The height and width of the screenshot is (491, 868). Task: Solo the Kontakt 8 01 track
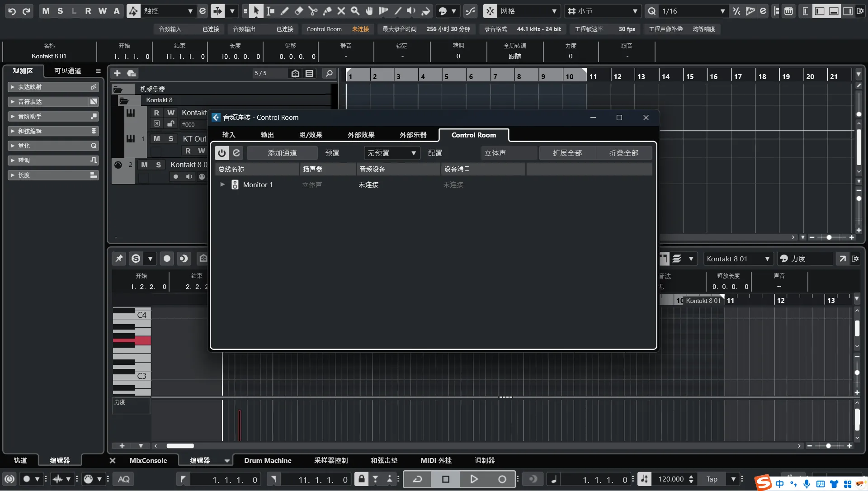tap(158, 165)
